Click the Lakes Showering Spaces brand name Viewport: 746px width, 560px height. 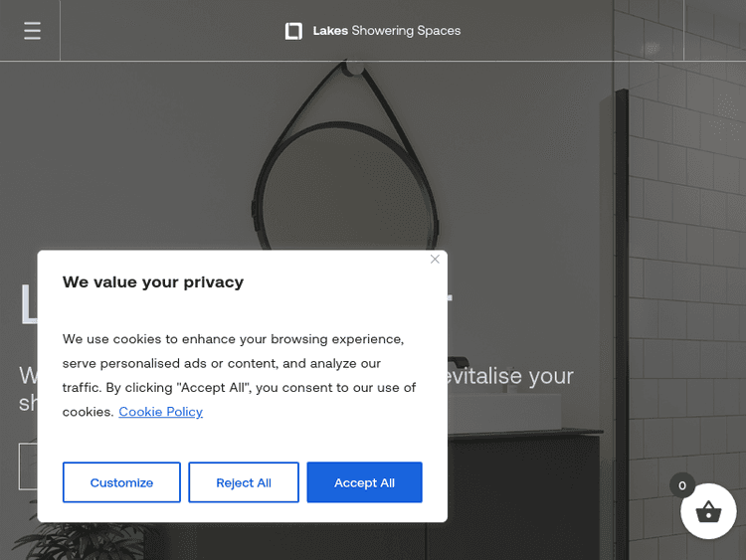pyautogui.click(x=387, y=31)
